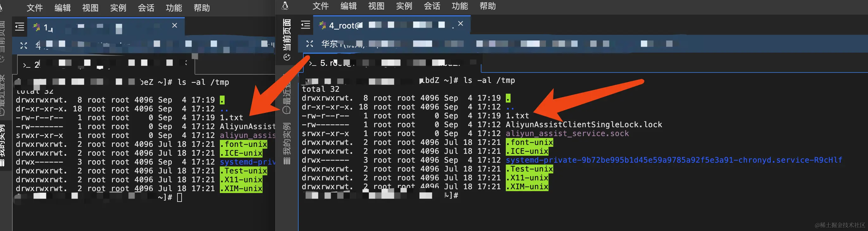Click .XIM-unix in left terminal
The image size is (868, 231).
(x=241, y=189)
